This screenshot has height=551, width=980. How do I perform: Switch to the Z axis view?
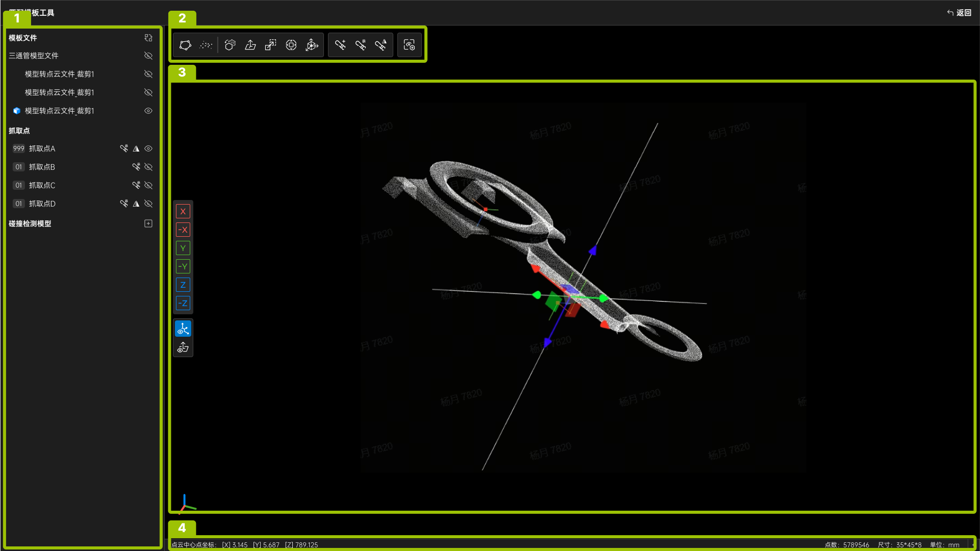coord(183,285)
